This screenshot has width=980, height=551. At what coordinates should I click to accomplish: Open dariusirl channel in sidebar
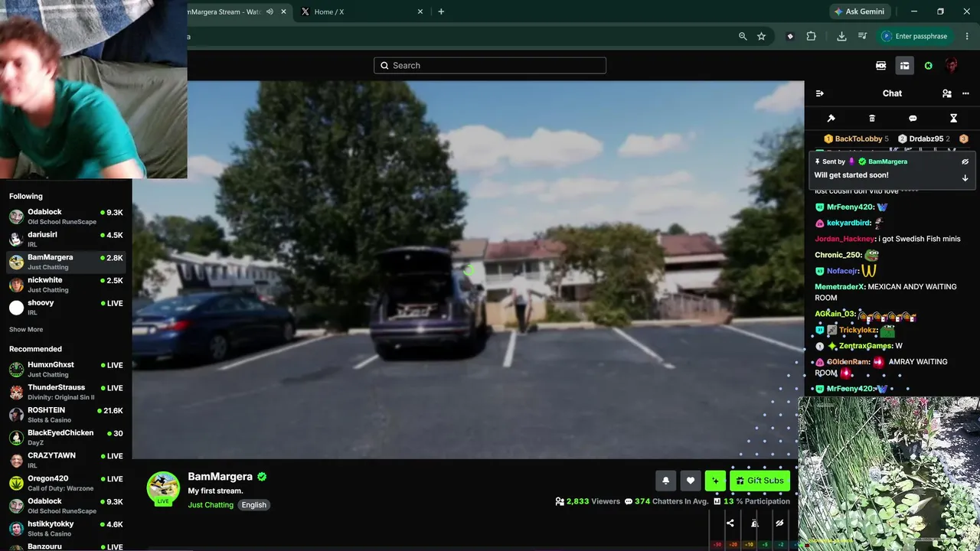66,239
